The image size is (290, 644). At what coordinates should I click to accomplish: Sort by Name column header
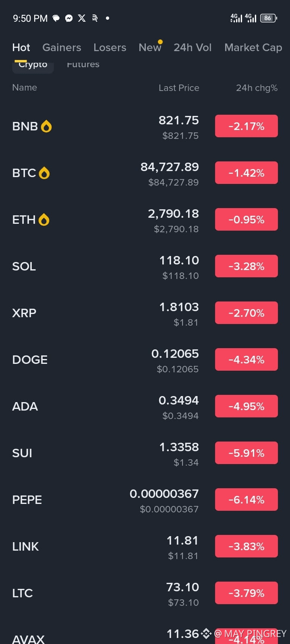25,87
